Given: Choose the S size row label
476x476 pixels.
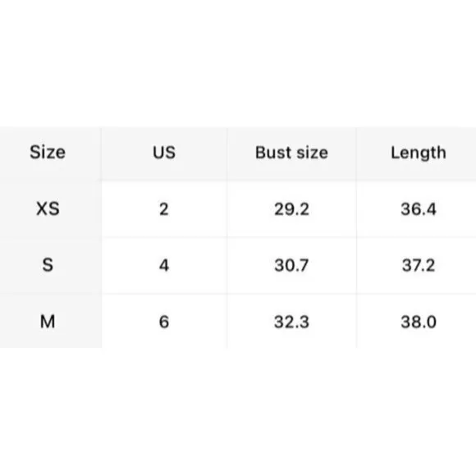Looking at the screenshot, I should click(x=48, y=265).
